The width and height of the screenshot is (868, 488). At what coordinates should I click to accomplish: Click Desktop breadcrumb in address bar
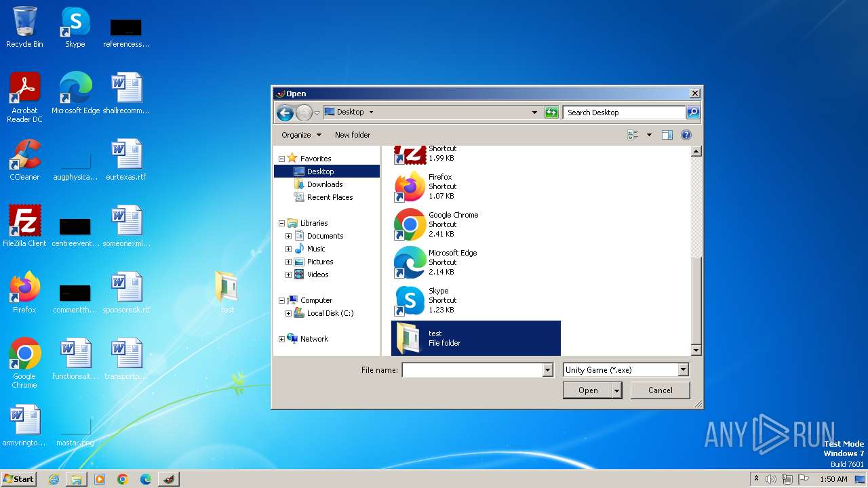point(350,113)
